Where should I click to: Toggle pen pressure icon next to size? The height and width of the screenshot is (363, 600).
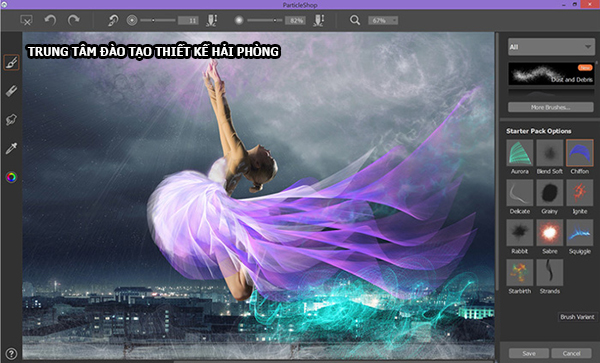pos(212,20)
